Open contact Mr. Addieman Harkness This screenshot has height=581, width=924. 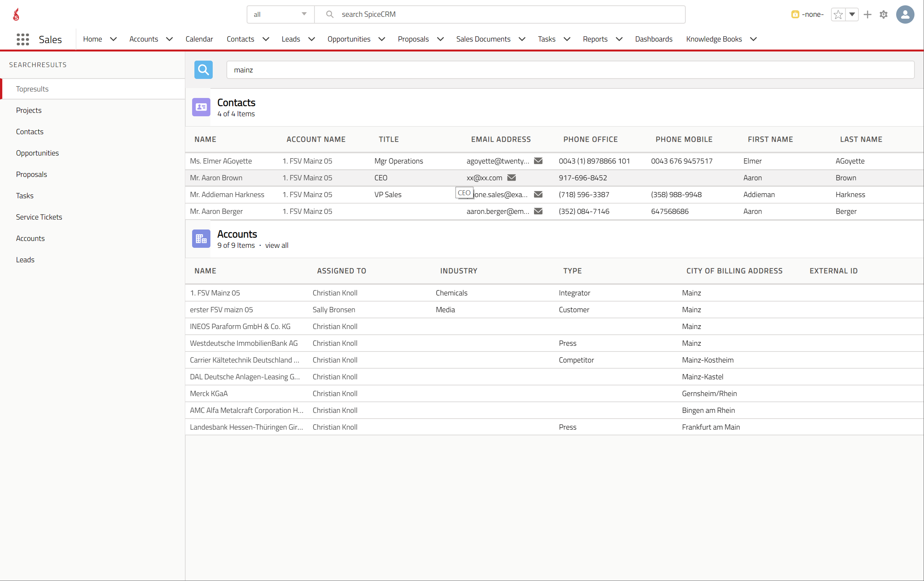(x=227, y=194)
